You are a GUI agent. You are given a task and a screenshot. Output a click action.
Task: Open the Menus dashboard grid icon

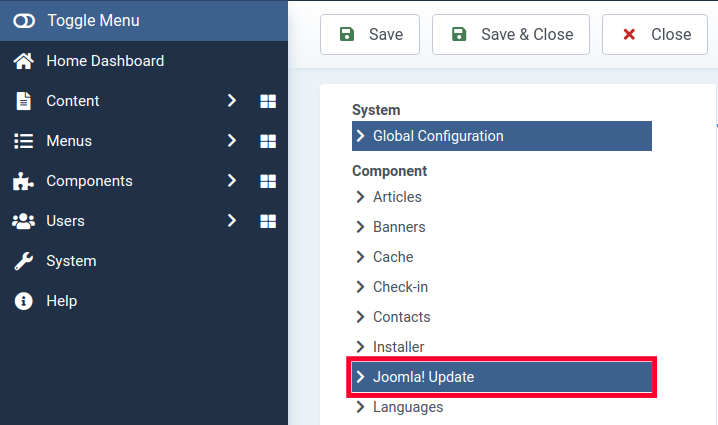[x=267, y=141]
